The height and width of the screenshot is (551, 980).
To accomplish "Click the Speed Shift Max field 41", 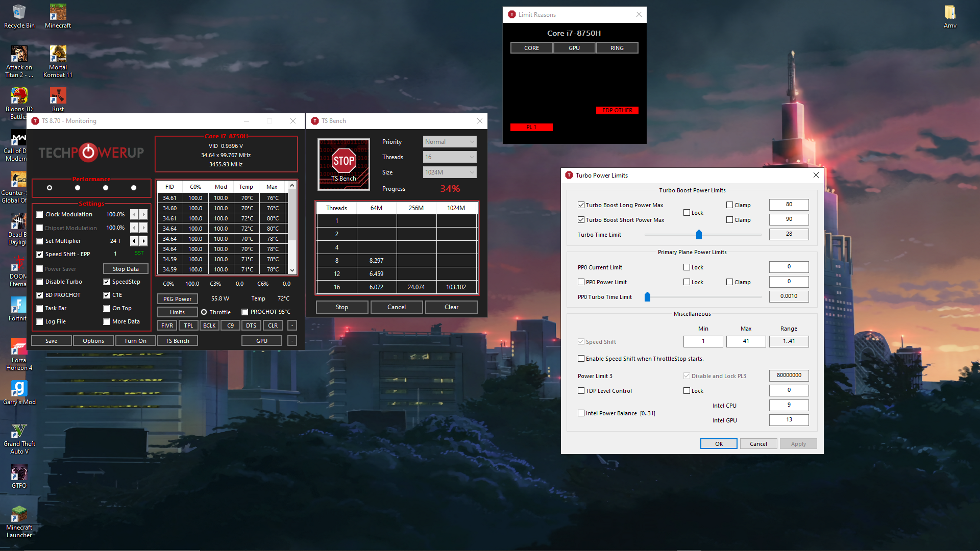I will pyautogui.click(x=746, y=341).
